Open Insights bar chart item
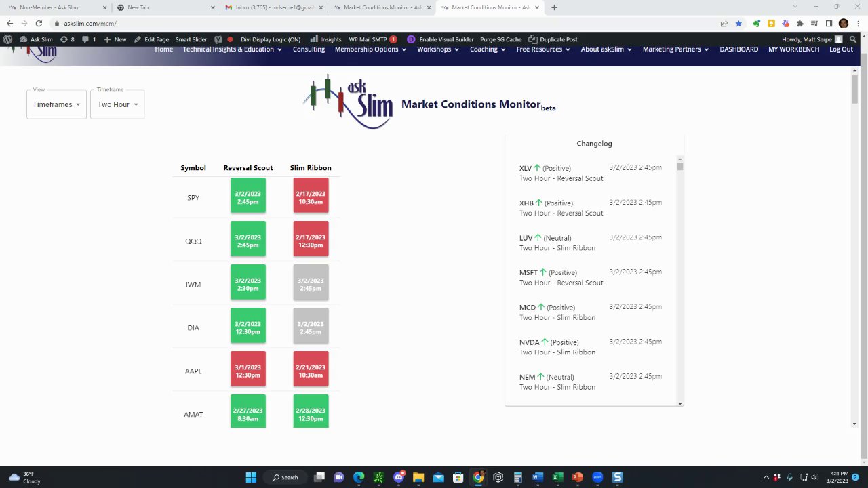 coord(325,39)
